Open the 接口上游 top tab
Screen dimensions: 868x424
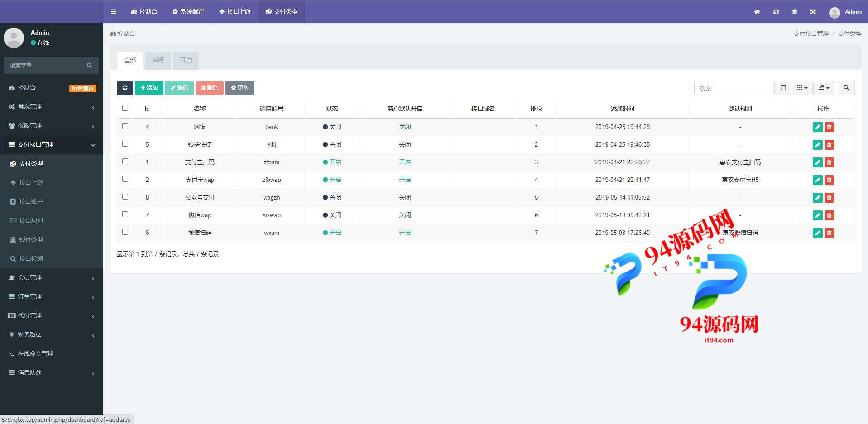(x=235, y=12)
